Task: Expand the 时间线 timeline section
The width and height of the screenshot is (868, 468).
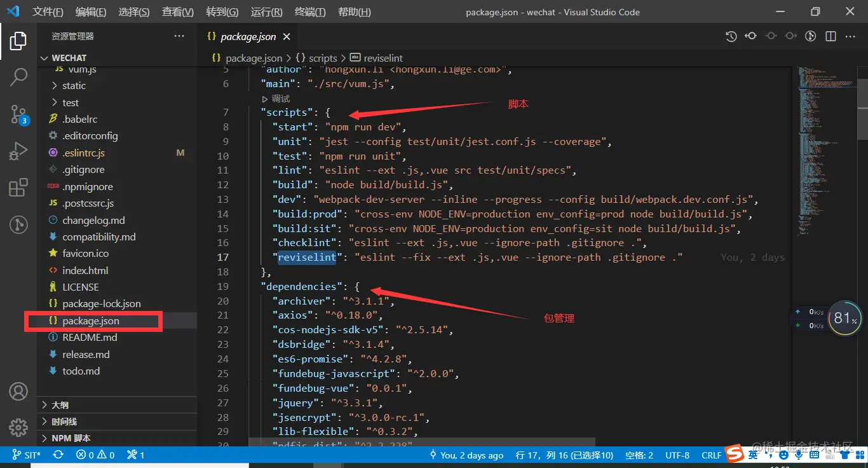Action: pyautogui.click(x=117, y=421)
